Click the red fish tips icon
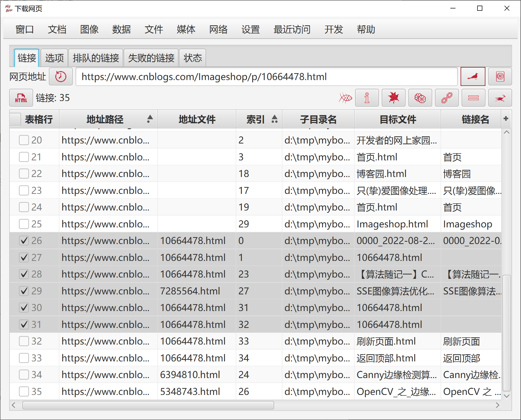Screen dimensions: 521x420 (345, 98)
